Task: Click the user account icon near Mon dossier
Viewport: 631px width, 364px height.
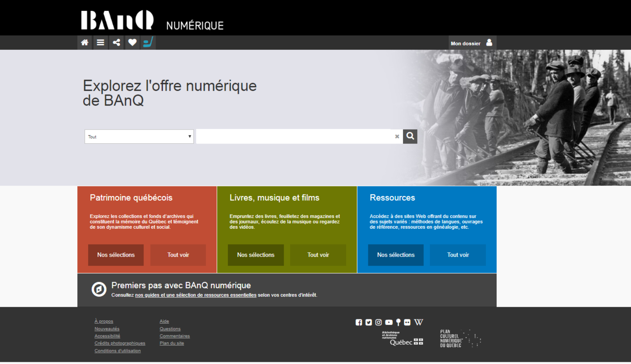Action: click(489, 43)
